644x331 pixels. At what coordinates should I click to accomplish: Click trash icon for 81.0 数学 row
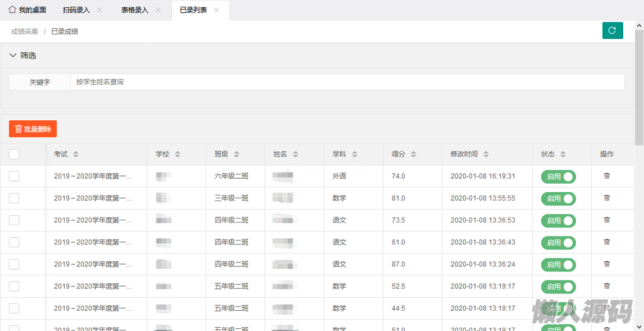pos(606,198)
